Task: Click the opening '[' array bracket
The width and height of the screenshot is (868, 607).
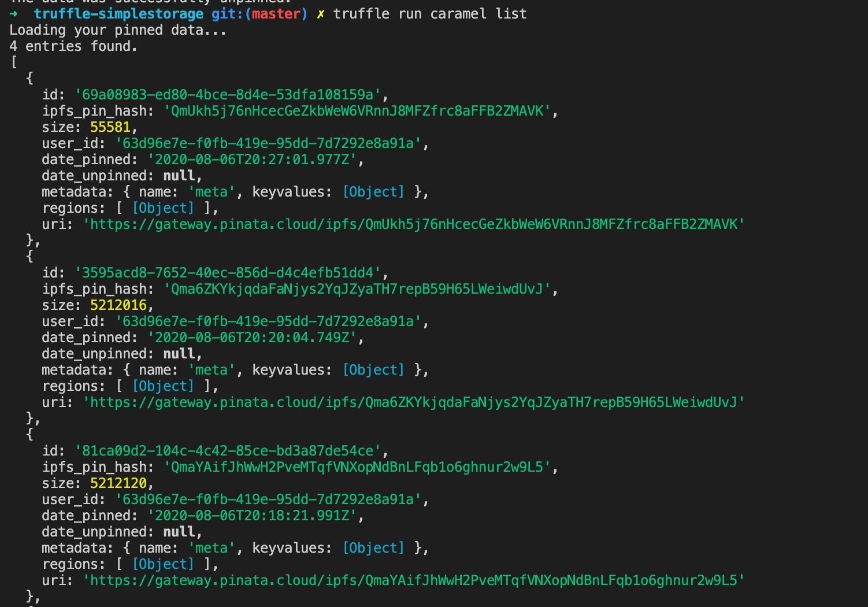Action: (14, 62)
